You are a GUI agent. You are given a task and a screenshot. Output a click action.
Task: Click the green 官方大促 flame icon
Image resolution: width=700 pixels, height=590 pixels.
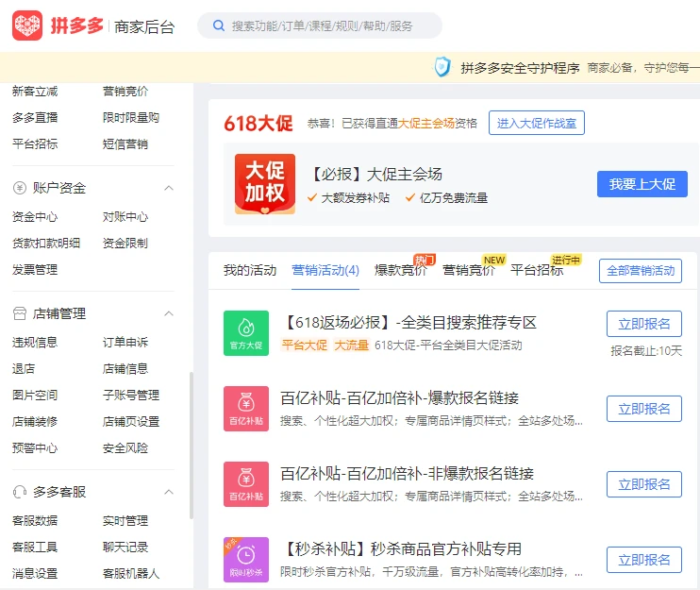246,333
